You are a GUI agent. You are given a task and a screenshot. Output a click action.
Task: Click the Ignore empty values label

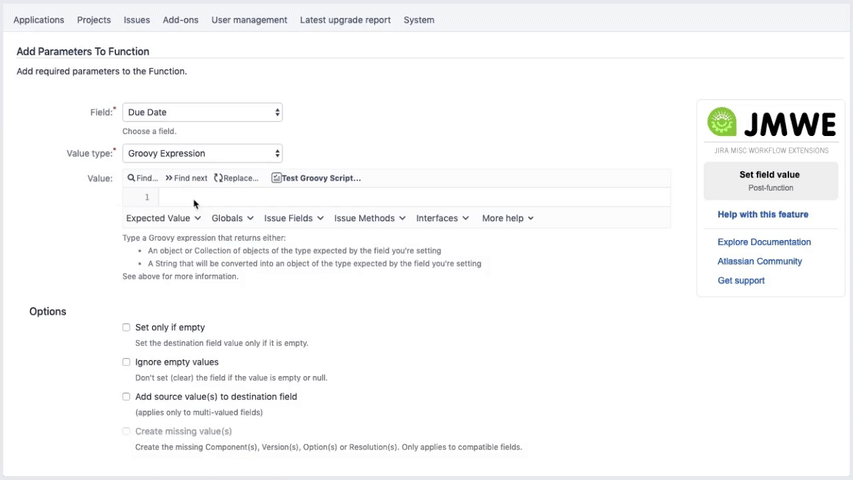tap(177, 362)
